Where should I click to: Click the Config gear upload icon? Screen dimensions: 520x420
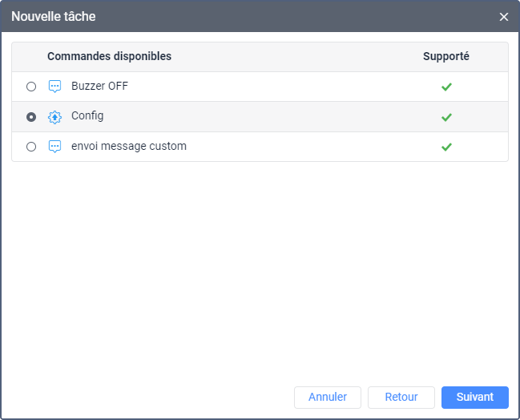click(54, 117)
